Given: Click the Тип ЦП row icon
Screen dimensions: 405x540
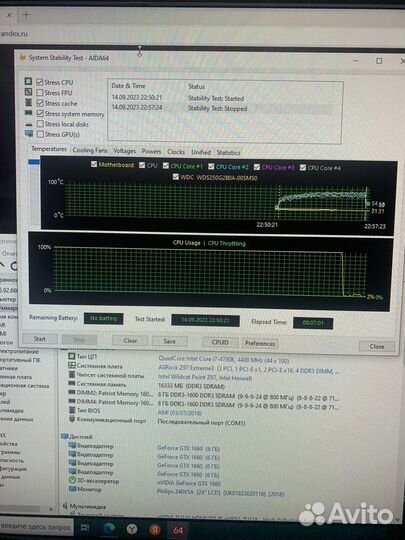Looking at the screenshot, I should tap(72, 356).
